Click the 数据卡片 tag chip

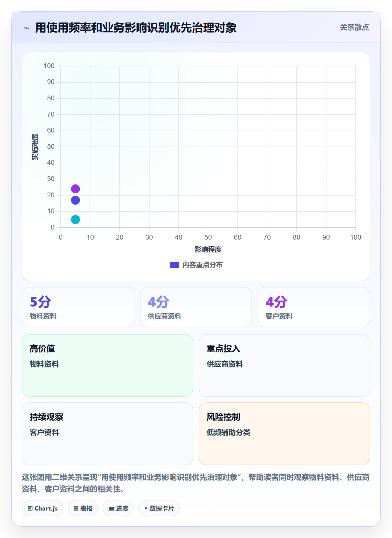click(x=159, y=508)
